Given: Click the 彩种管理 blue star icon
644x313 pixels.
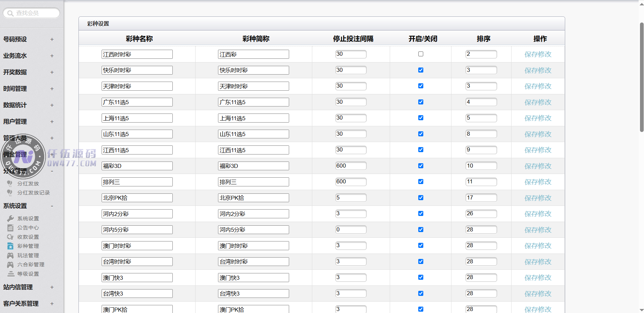Looking at the screenshot, I should [x=10, y=246].
